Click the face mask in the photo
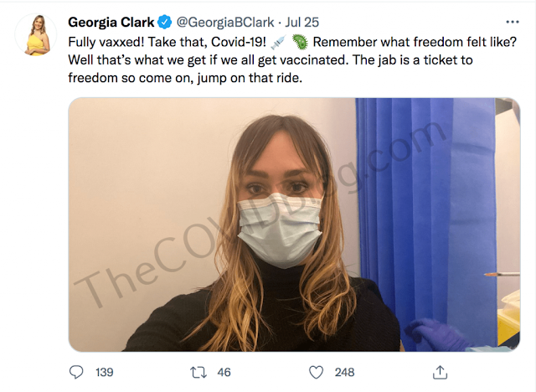Screen dimensions: 536x392 tap(280, 230)
